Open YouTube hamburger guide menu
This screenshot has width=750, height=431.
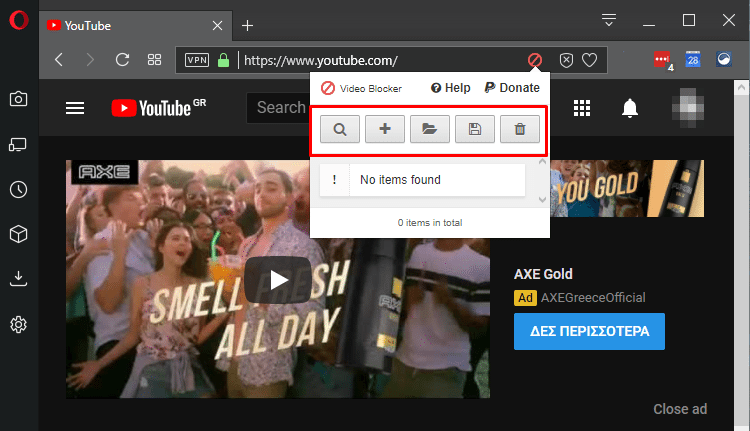[x=75, y=108]
